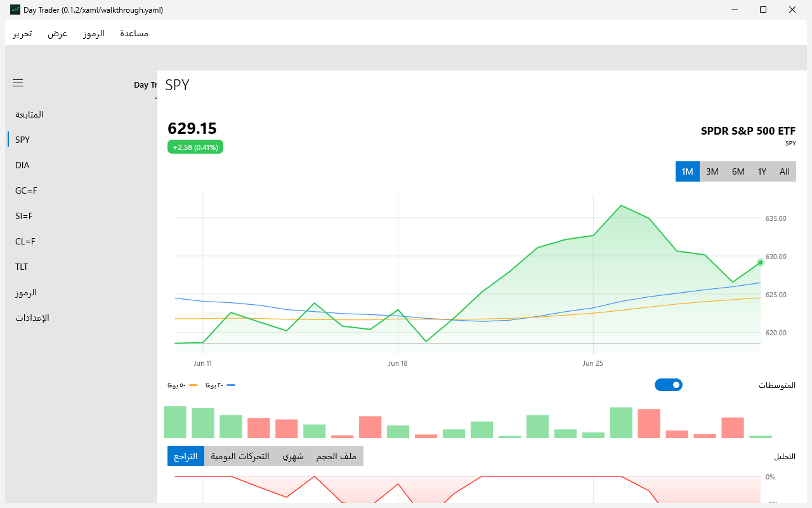812x508 pixels.
Task: Toggle the المتوسطات moving averages switch
Action: click(x=669, y=385)
